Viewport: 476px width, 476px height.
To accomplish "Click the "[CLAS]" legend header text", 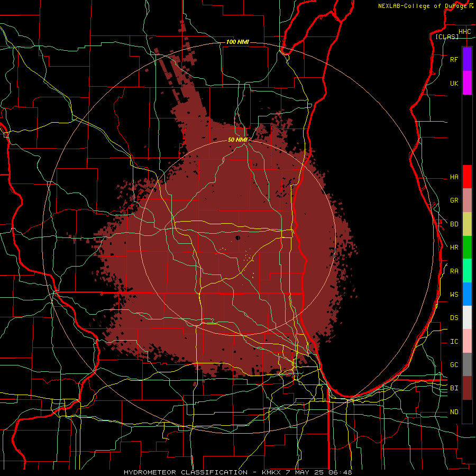I will click(x=447, y=36).
